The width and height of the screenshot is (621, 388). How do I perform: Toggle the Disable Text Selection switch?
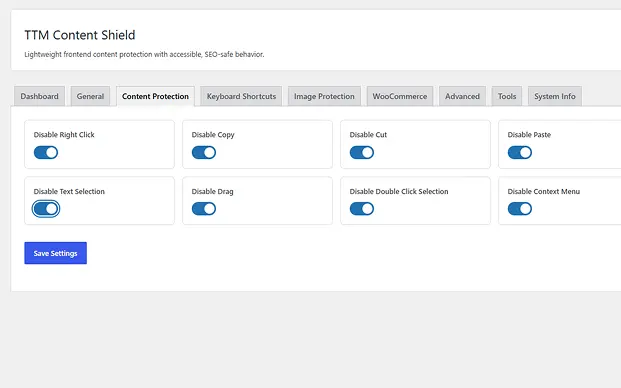pyautogui.click(x=46, y=209)
